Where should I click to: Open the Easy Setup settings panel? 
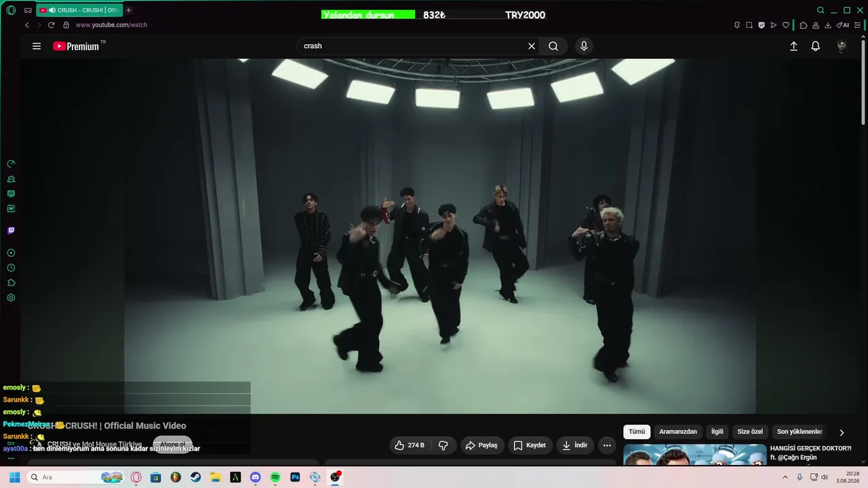(x=857, y=25)
